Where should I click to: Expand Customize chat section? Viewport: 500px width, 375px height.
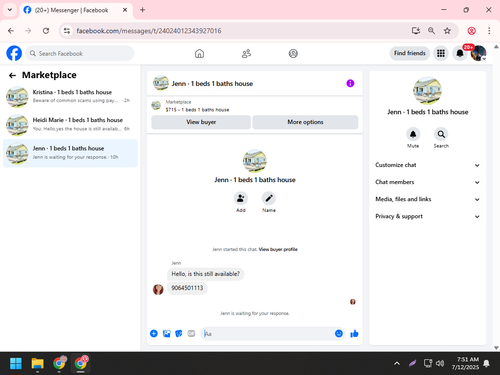(x=427, y=165)
